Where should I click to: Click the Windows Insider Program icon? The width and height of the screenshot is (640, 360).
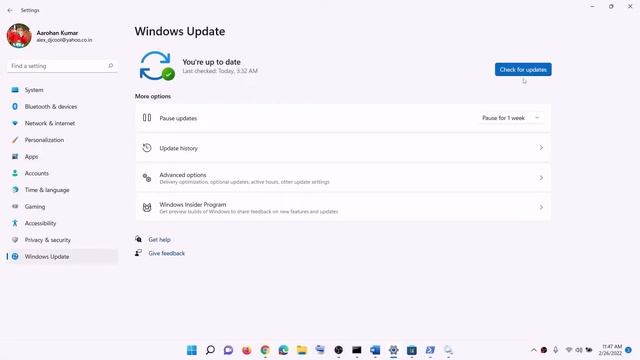click(147, 207)
